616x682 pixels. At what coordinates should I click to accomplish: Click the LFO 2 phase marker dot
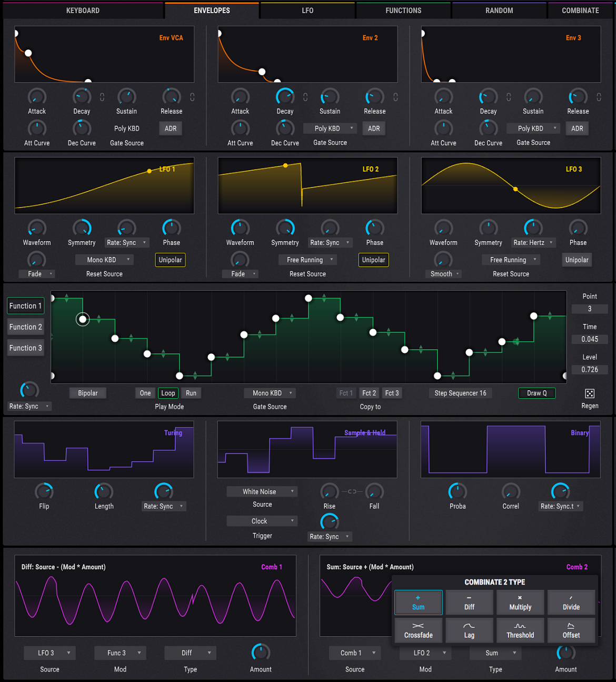(285, 165)
